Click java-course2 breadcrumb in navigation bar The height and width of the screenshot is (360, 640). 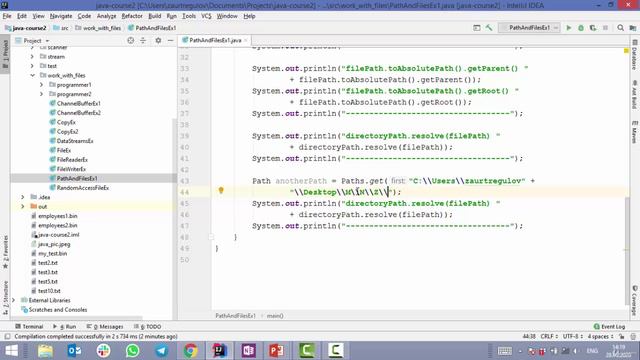26,28
